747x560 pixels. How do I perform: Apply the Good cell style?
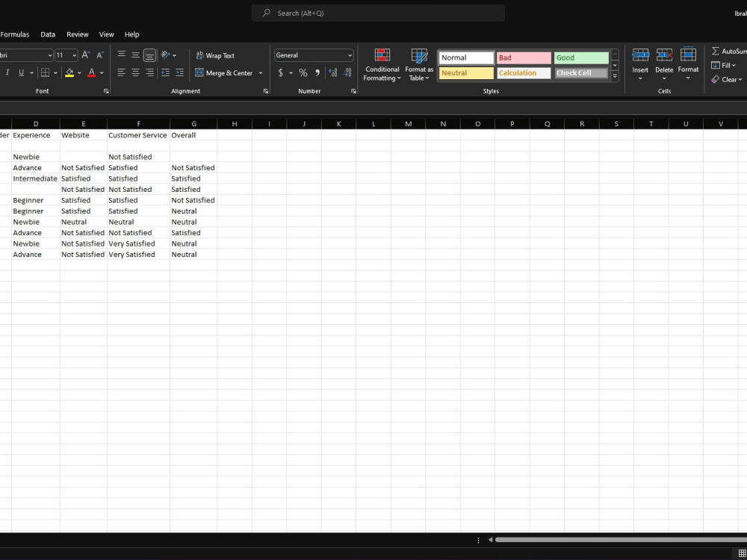pos(581,57)
